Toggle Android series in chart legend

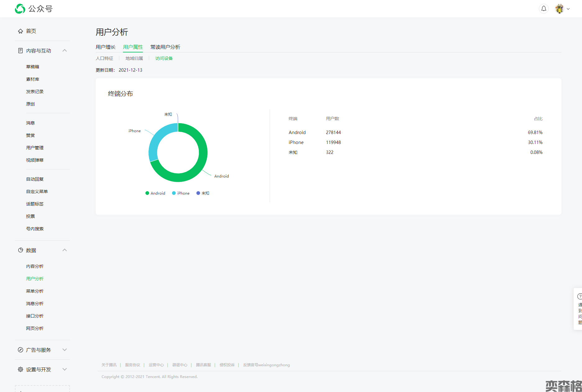point(155,193)
